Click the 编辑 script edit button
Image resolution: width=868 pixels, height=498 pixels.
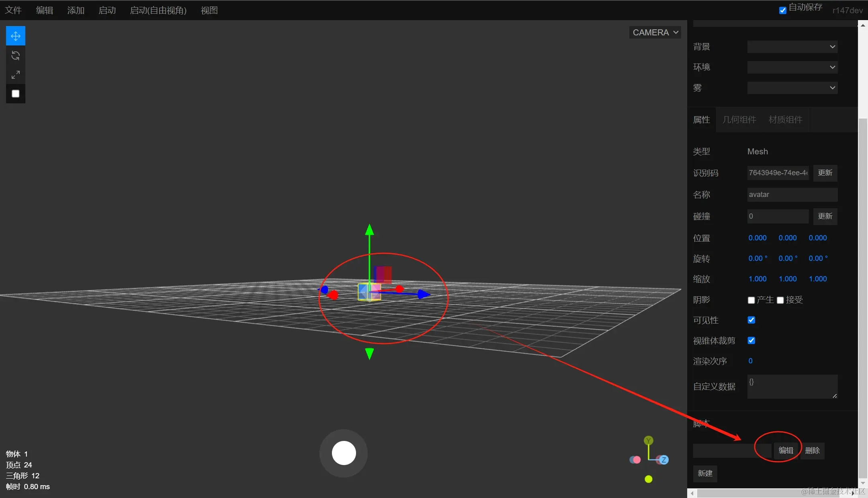point(786,451)
